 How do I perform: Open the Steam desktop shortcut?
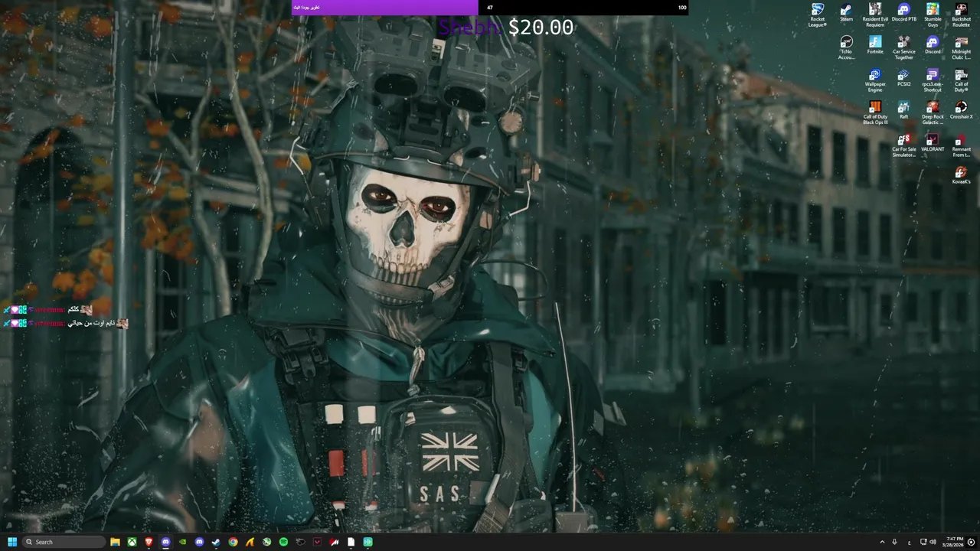point(846,12)
